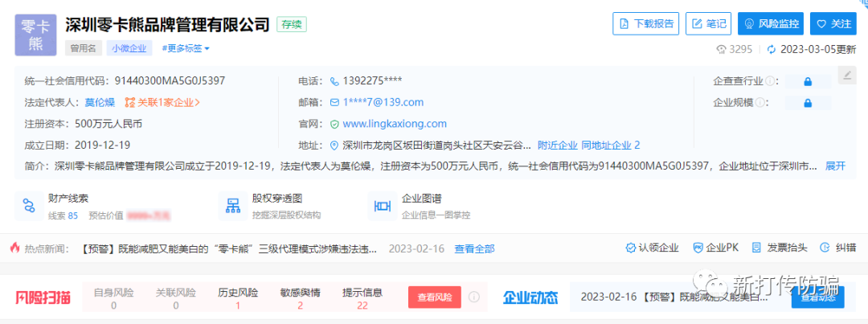Click the lock icon beside 企查查行业
Screen dimensions: 868x324
(x=808, y=82)
